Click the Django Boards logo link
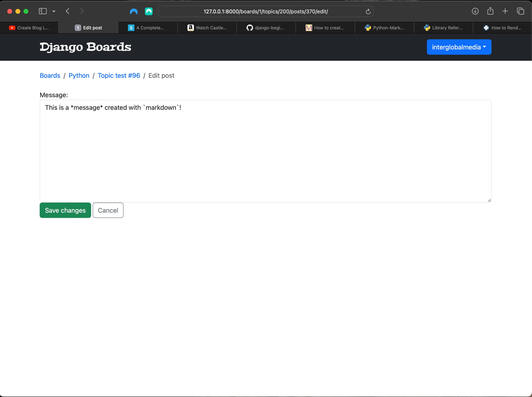Viewport: 532px width, 397px height. [x=85, y=47]
